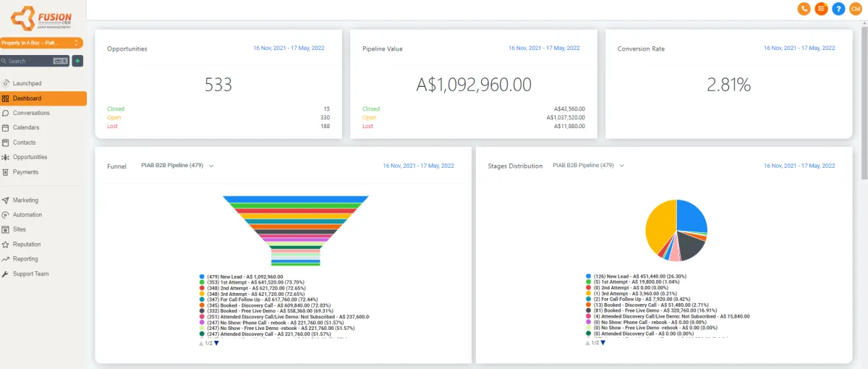
Task: Click the Sites icon in sidebar
Action: [x=6, y=229]
